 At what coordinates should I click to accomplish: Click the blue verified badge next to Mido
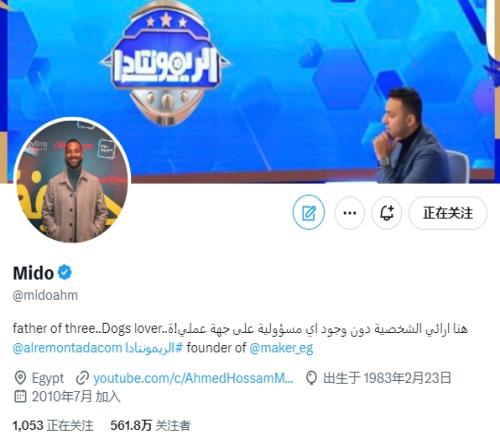(x=65, y=272)
